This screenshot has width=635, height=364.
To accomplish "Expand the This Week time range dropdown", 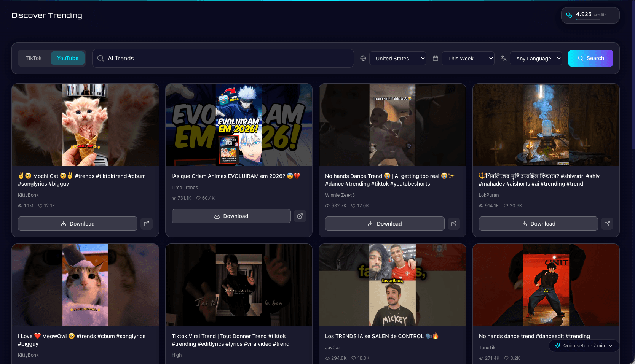I will (x=468, y=59).
